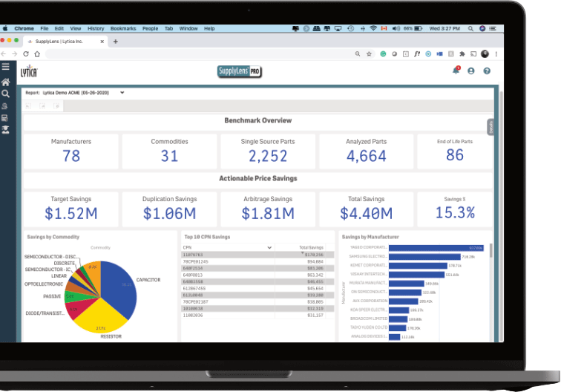Open macOS Spotlight search
The image size is (561, 392).
coord(470,28)
